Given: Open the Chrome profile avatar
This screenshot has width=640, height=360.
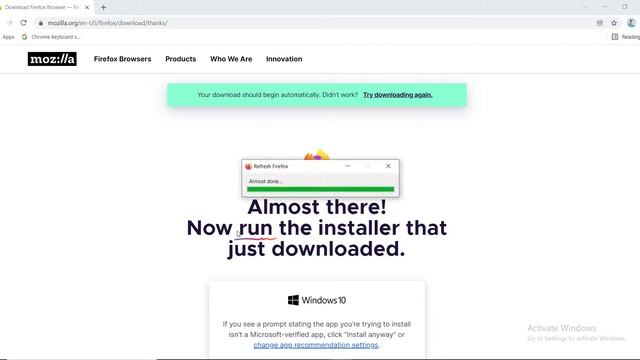Looking at the screenshot, I should (631, 23).
